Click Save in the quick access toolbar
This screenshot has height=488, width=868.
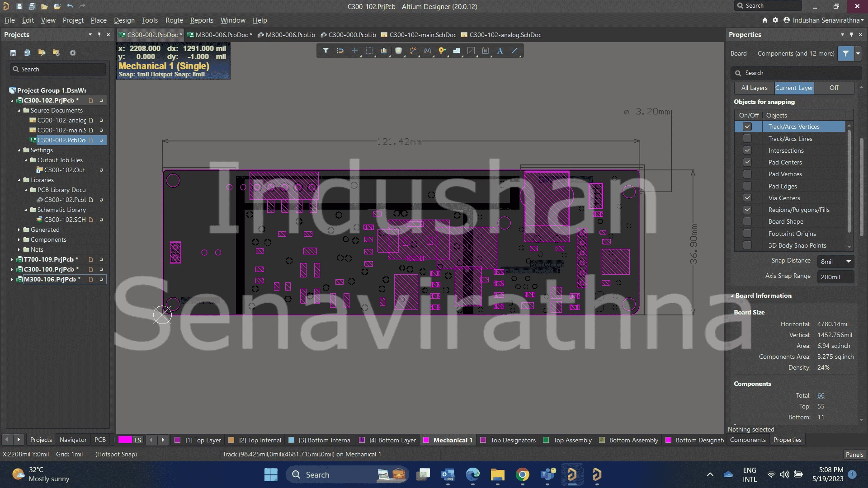(x=19, y=6)
